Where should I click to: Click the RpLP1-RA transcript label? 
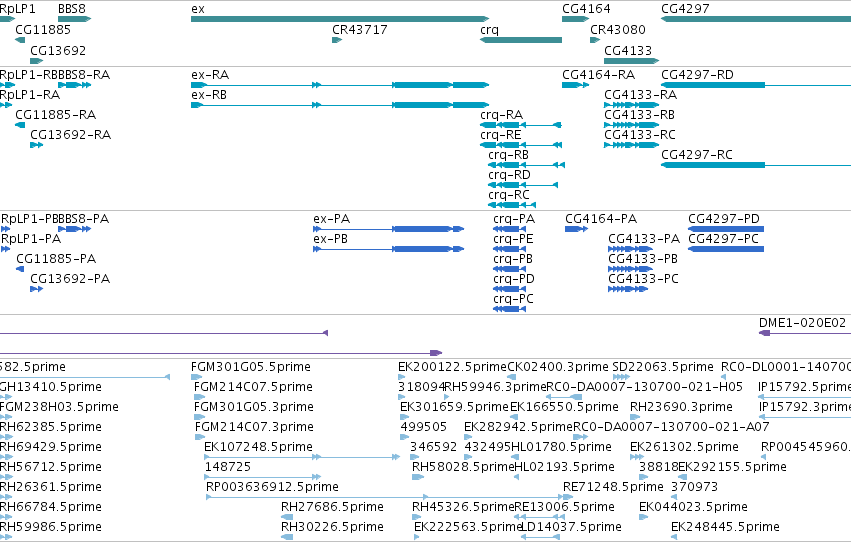pos(30,95)
